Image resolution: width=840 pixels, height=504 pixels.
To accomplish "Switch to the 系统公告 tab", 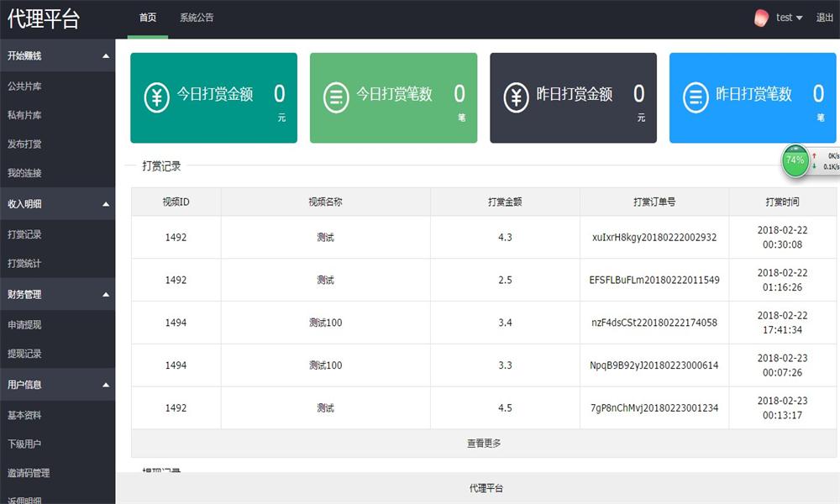I will (197, 18).
